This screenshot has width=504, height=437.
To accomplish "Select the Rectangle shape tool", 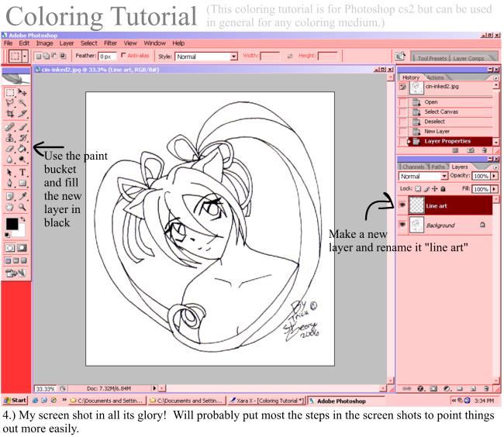I will point(22,183).
